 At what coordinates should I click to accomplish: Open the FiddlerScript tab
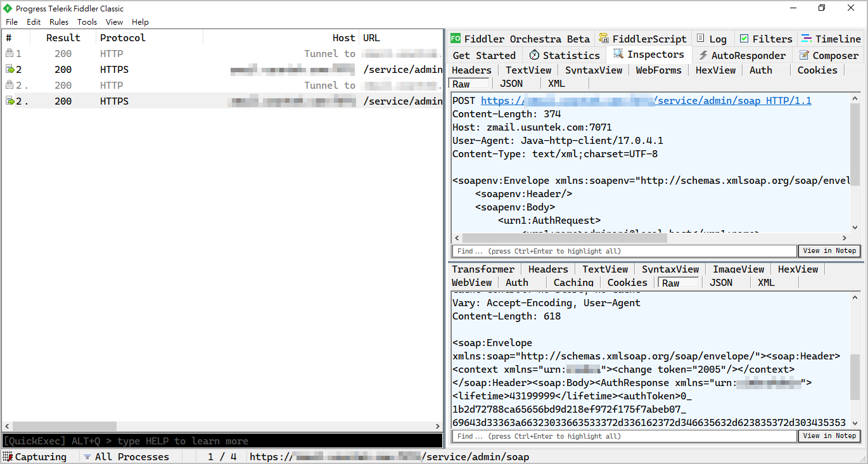(642, 39)
